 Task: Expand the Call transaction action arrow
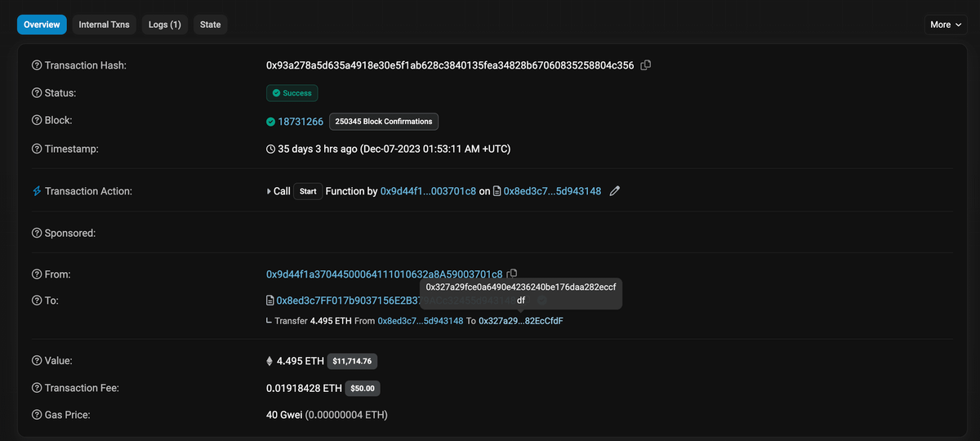269,191
